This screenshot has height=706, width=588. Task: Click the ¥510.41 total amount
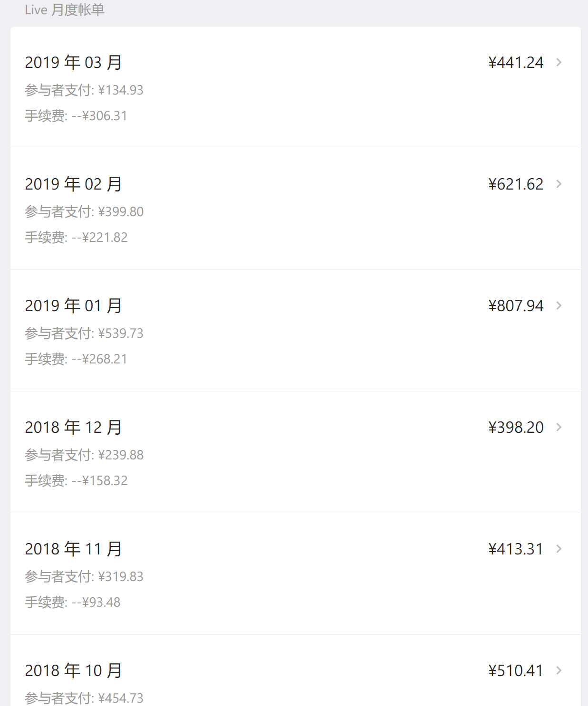[516, 670]
